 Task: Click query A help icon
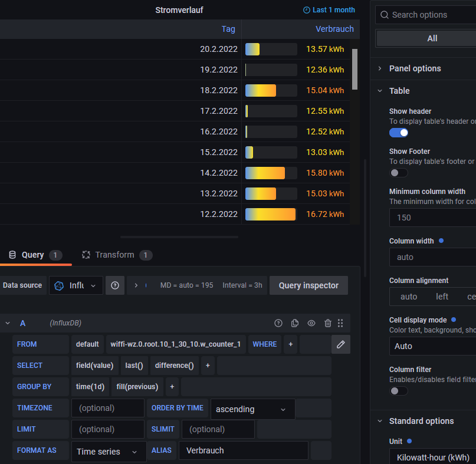pos(278,323)
